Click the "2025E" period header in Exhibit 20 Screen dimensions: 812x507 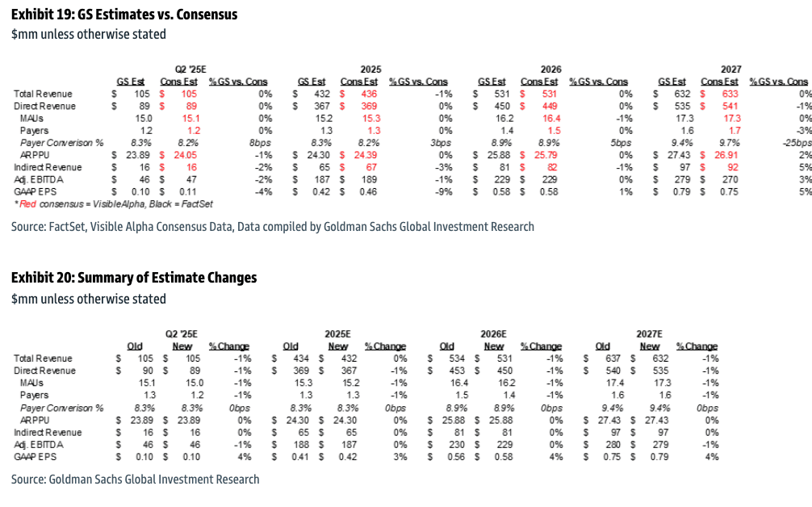tap(336, 333)
